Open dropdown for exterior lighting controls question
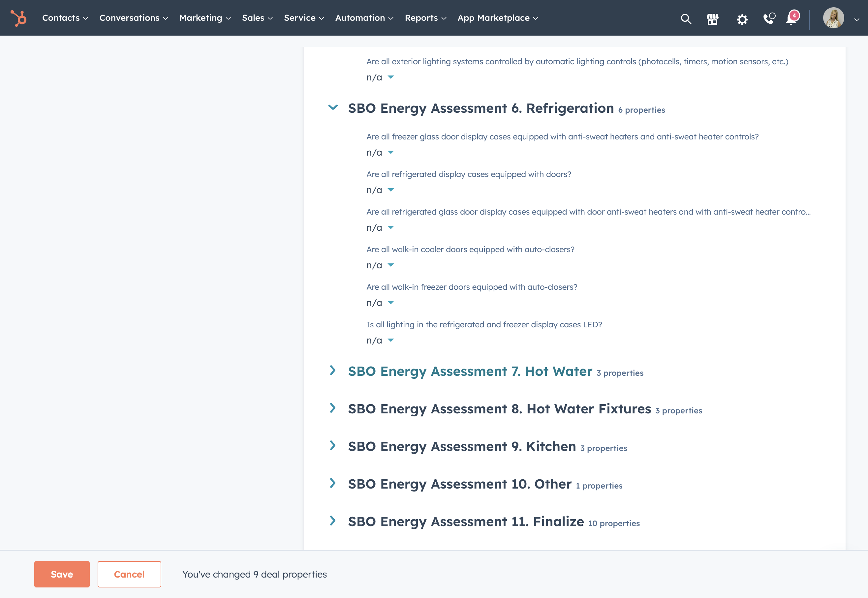868x598 pixels. (380, 77)
